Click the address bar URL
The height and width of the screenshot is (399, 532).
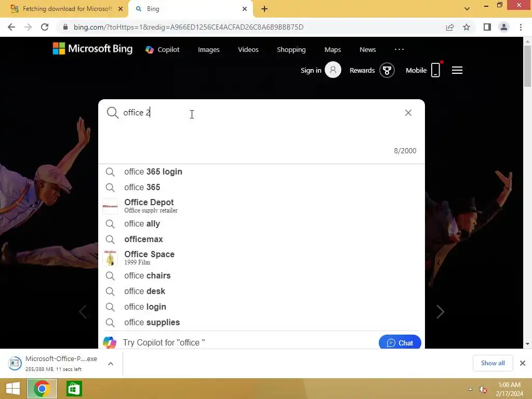(189, 27)
